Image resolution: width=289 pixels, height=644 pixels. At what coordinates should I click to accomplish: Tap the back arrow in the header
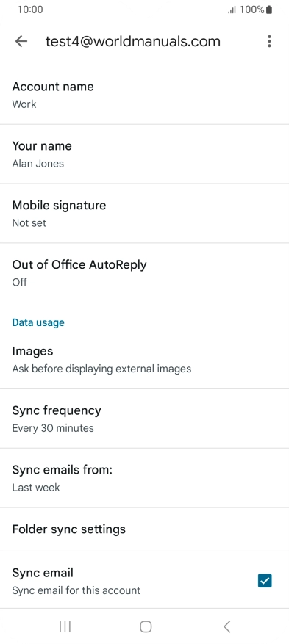click(x=21, y=41)
